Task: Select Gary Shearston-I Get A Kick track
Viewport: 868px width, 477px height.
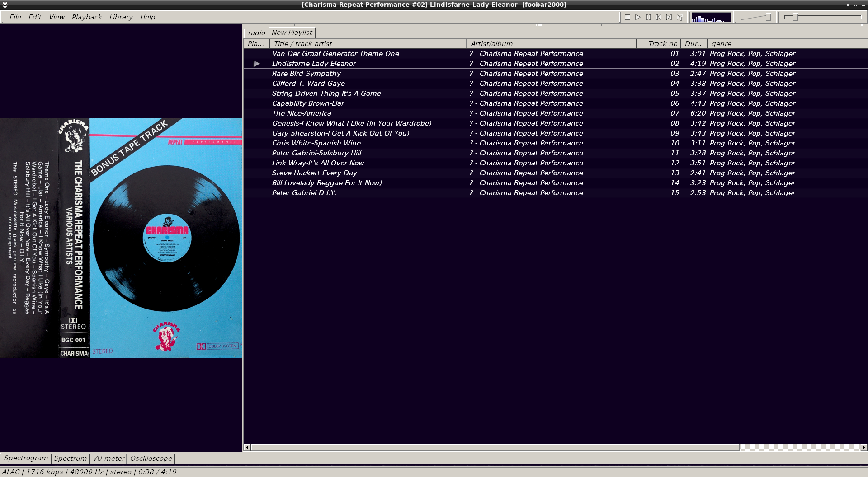Action: pos(555,133)
